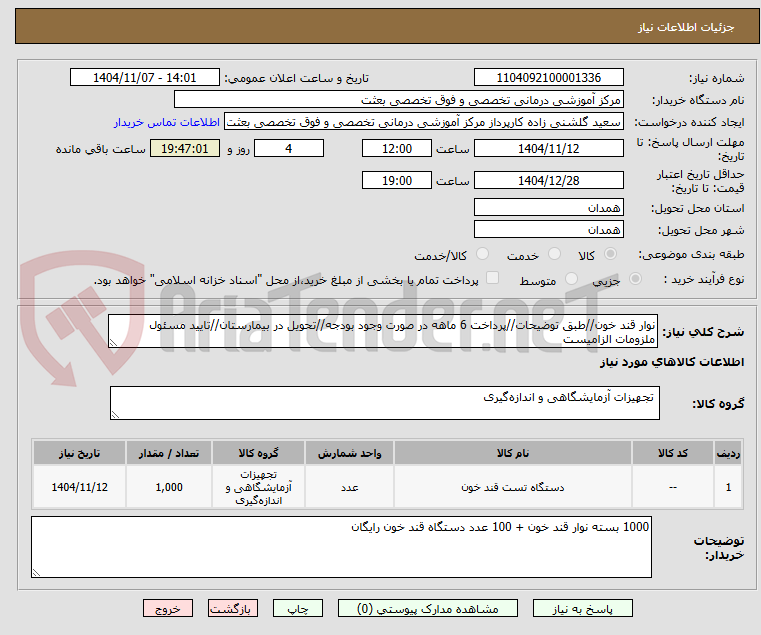The image size is (761, 635).
Task: Click the نام کالا column header
Action: (513, 453)
